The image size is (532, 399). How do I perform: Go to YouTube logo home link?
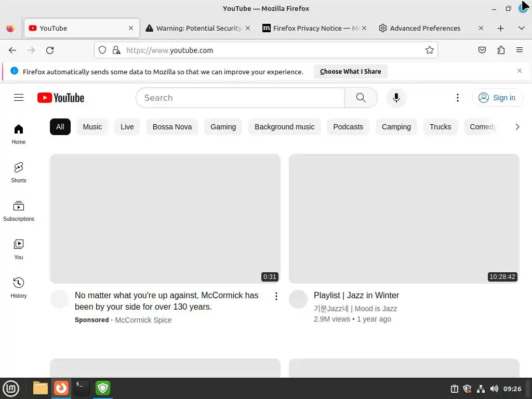(x=61, y=98)
